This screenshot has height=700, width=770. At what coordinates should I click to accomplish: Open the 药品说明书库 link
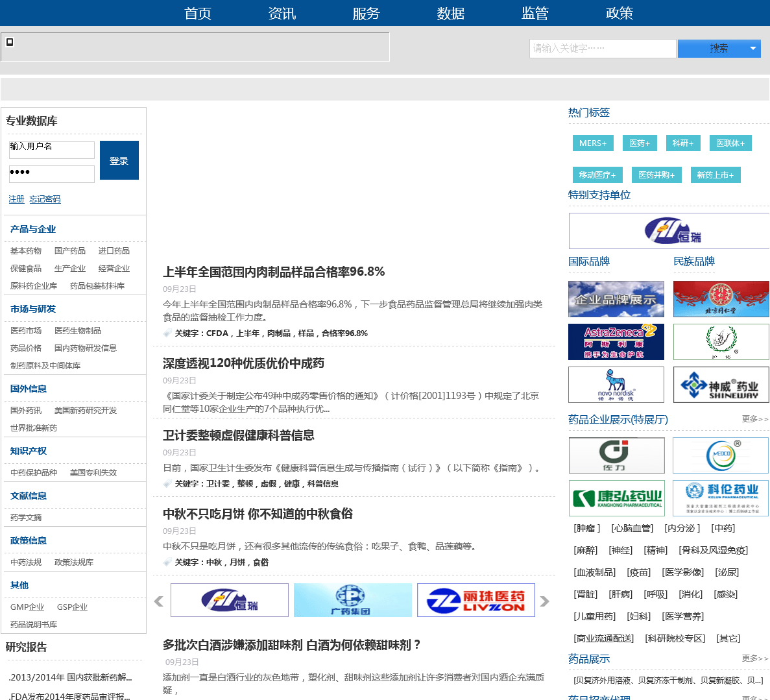[x=33, y=624]
